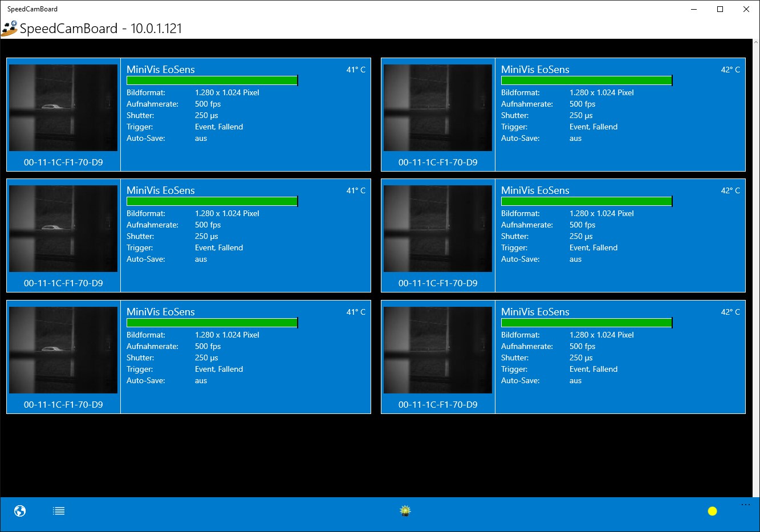Click the title text SpeedCamBoard - 10.0.1.121

pos(101,29)
